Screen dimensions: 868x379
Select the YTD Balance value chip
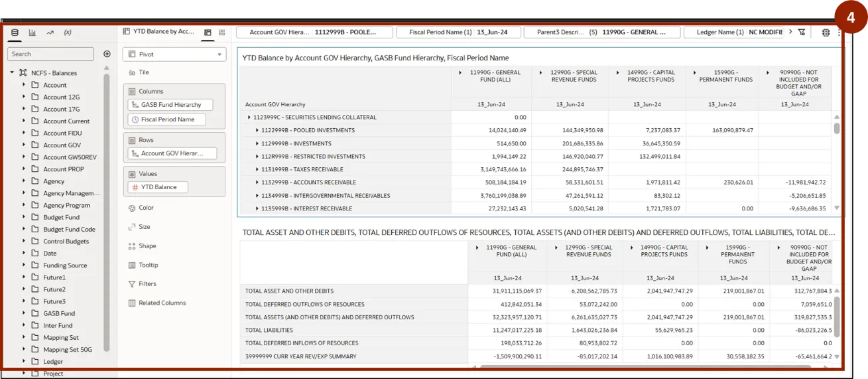tap(158, 187)
